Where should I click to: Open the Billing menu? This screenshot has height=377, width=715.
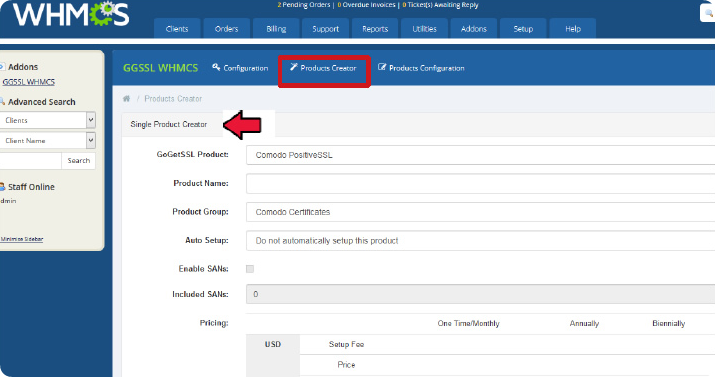(276, 29)
